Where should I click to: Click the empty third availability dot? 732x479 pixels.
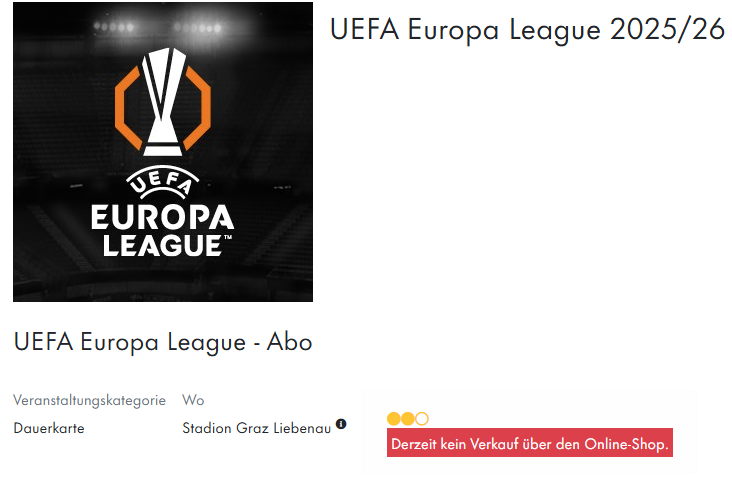[422, 419]
